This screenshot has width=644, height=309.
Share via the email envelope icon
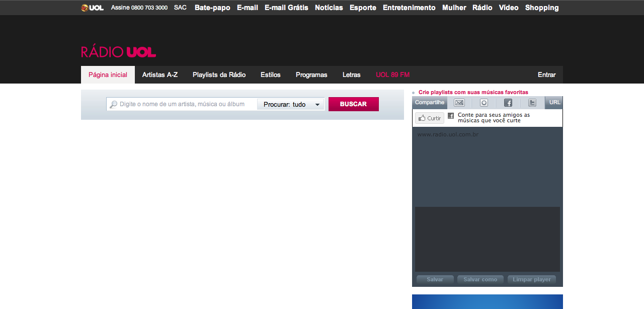pos(459,103)
